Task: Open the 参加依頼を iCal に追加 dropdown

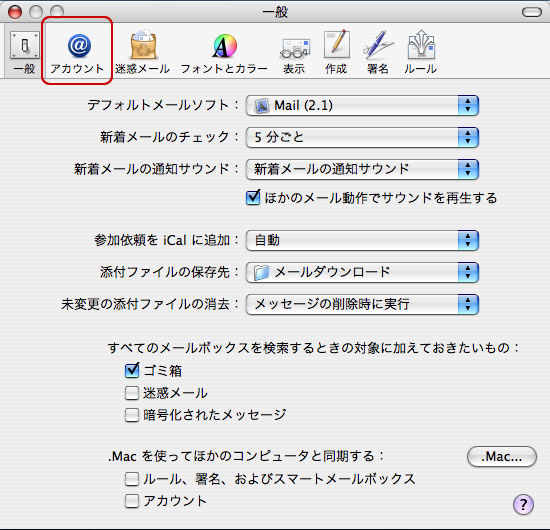Action: pos(362,240)
